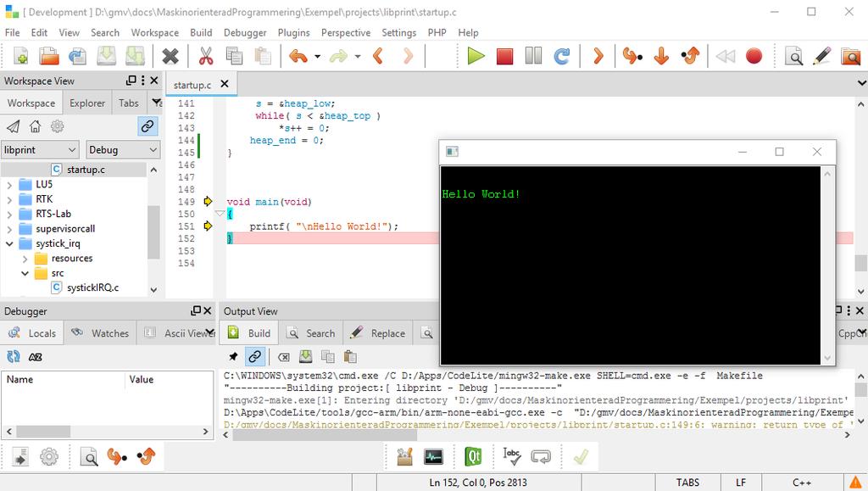Viewport: 868px width, 491px height.
Task: Step into function debugger icon
Action: [x=632, y=56]
